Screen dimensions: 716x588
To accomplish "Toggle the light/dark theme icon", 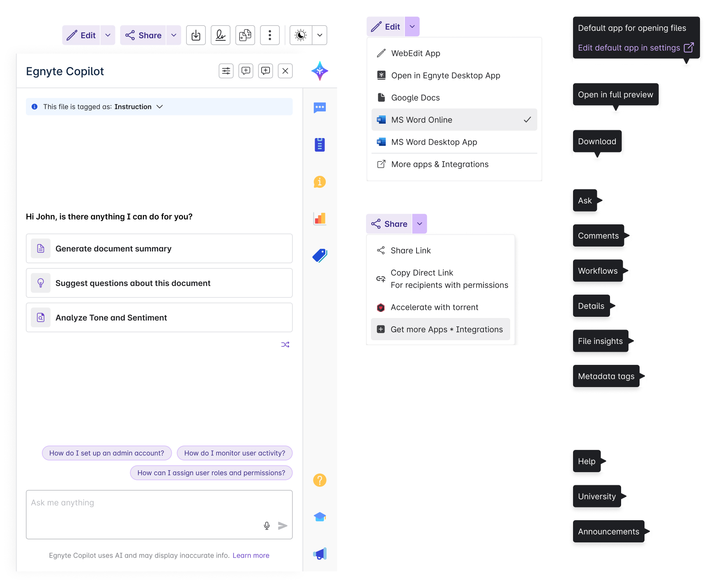I will point(301,35).
